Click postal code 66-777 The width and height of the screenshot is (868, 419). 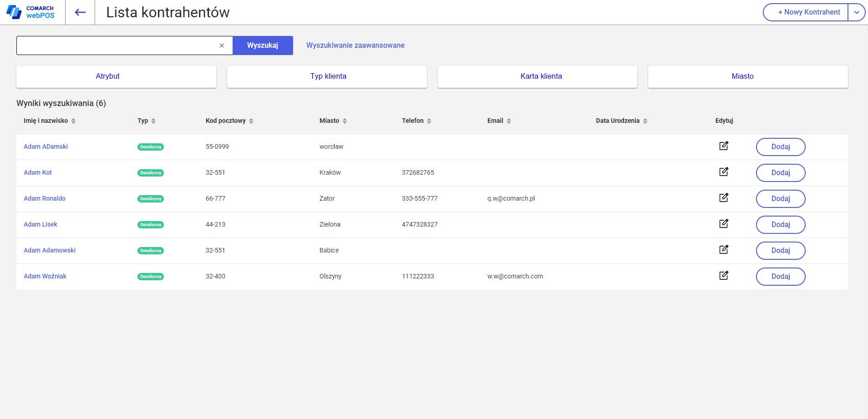215,198
